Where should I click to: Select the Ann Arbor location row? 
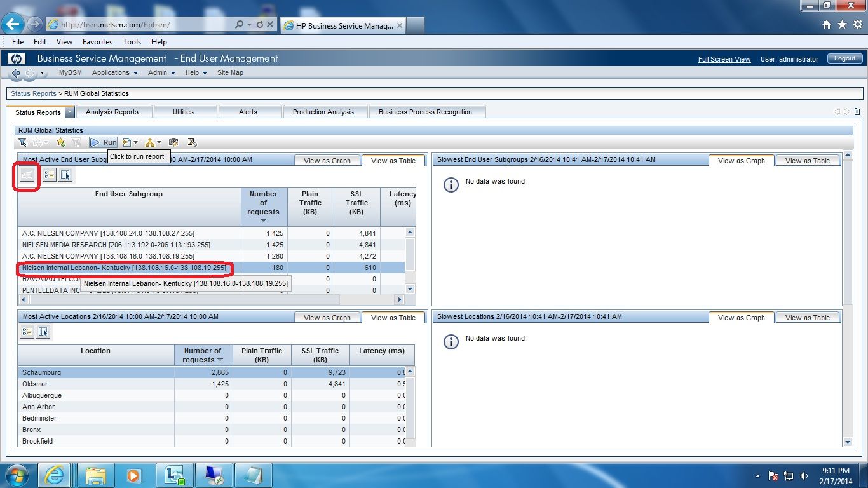pos(212,407)
